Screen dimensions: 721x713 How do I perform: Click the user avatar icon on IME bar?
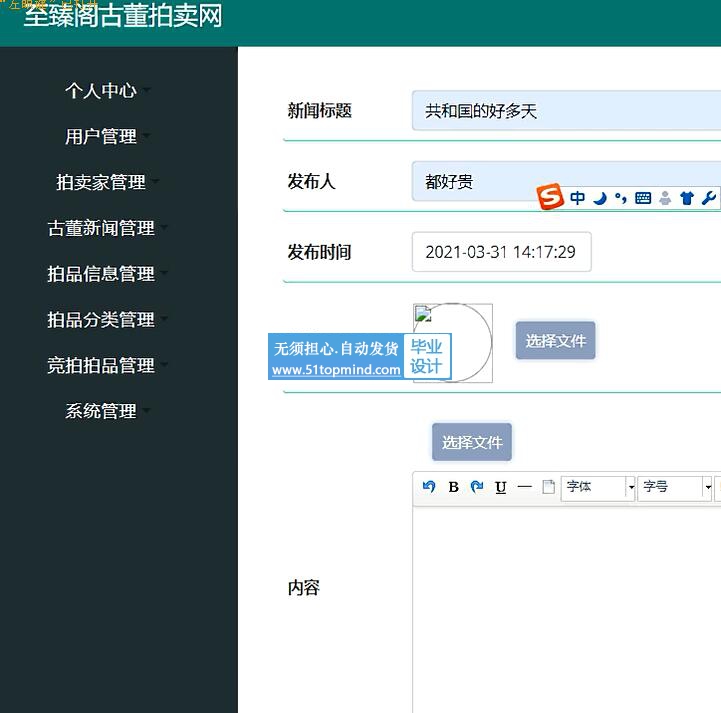click(665, 198)
